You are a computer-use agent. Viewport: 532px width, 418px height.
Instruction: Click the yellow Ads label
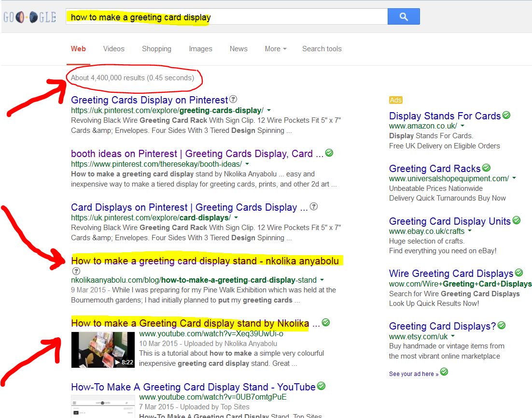tap(395, 100)
